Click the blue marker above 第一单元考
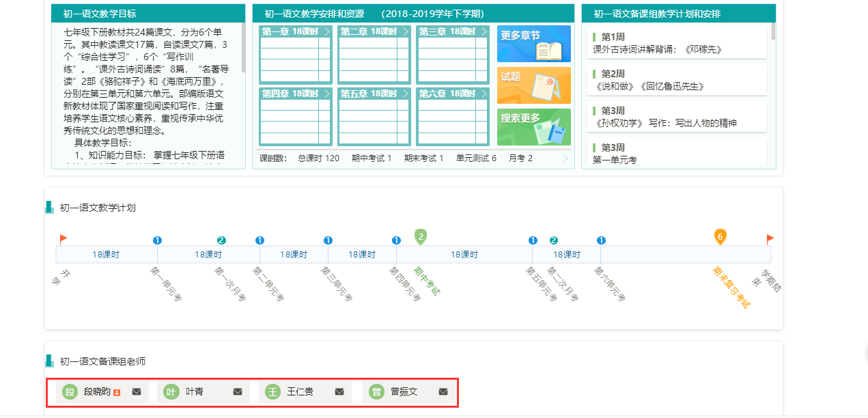Viewport: 868px width, 418px height. [x=157, y=240]
